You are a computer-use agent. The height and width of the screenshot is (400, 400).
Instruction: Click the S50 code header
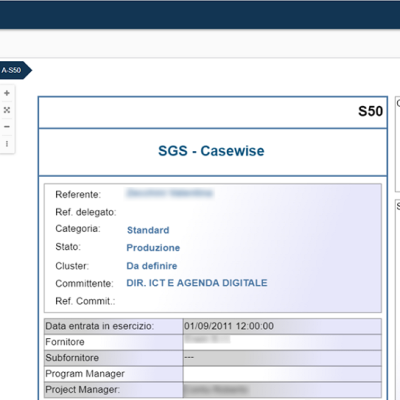pos(370,111)
